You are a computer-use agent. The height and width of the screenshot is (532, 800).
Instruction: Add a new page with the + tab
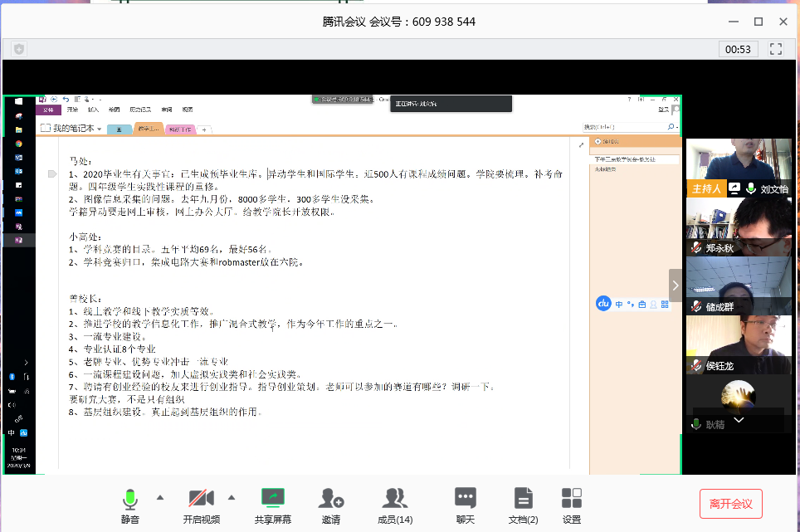pos(204,129)
